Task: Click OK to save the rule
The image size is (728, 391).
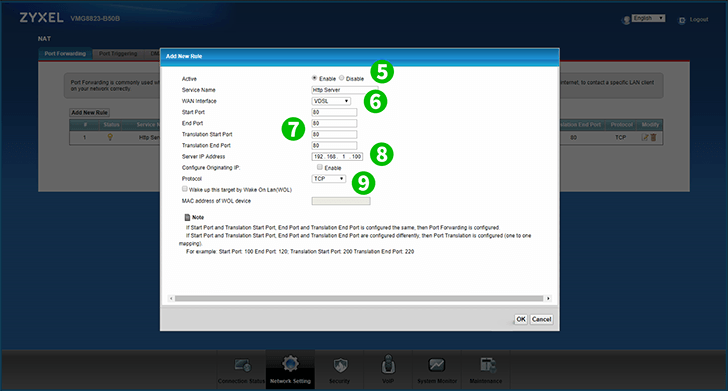Action: tap(521, 319)
